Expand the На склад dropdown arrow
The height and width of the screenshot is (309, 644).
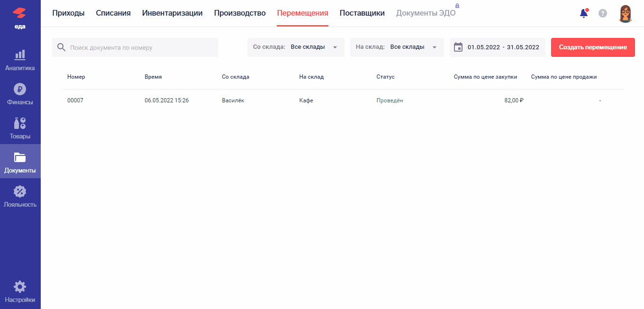tap(435, 47)
